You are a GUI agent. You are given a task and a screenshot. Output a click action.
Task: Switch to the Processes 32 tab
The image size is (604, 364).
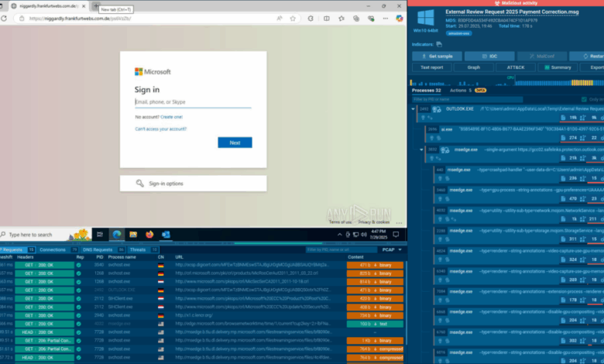[x=426, y=91]
